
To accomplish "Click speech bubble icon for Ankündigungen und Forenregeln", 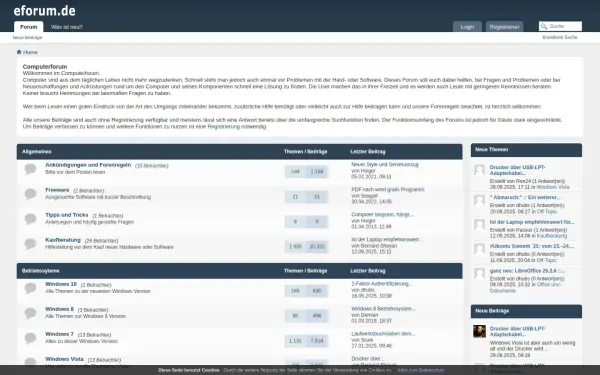I will [30, 169].
